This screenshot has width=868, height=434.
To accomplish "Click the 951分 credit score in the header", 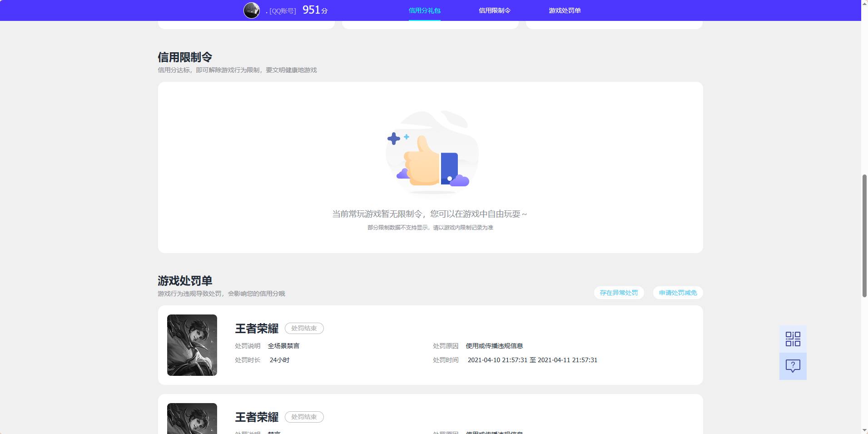I will [315, 10].
